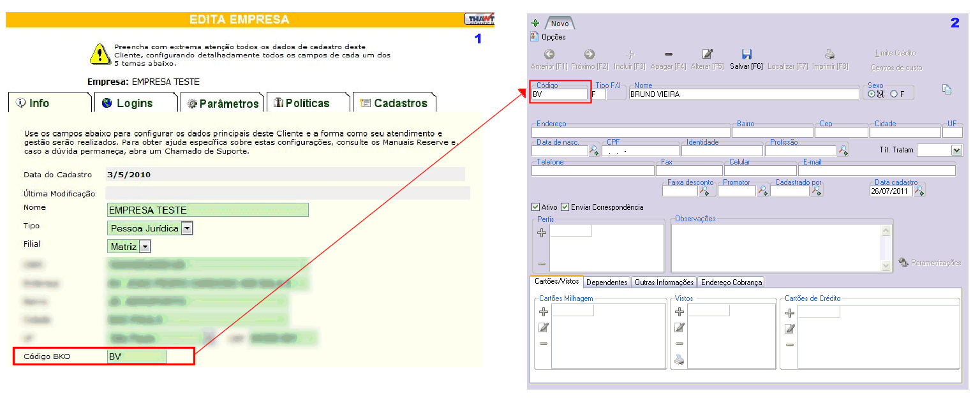The image size is (980, 403).
Task: Edit a card in Cartões Milhagem
Action: [x=544, y=328]
